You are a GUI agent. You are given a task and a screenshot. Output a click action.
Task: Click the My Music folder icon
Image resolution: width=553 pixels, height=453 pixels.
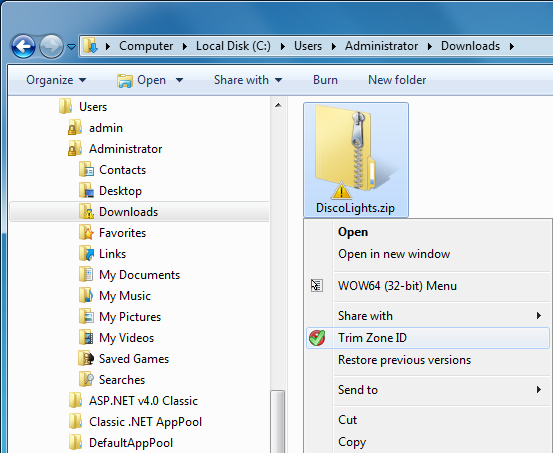point(86,296)
